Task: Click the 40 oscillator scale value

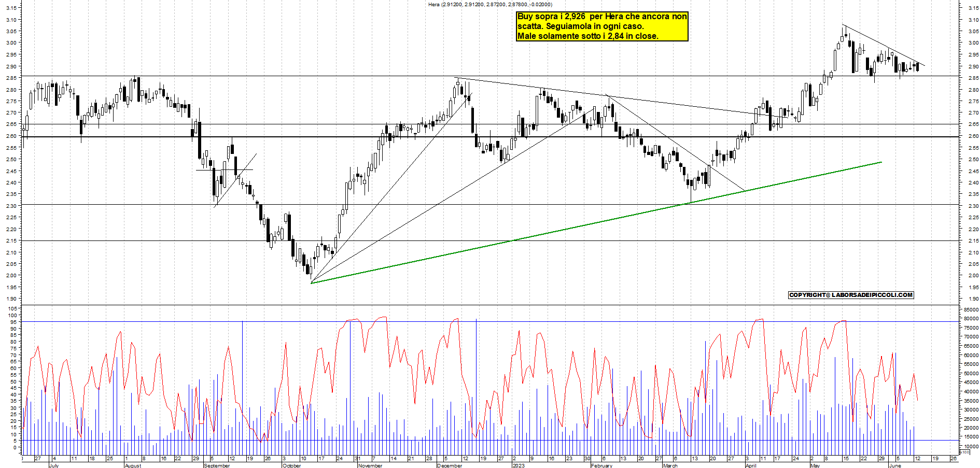Action: point(14,394)
